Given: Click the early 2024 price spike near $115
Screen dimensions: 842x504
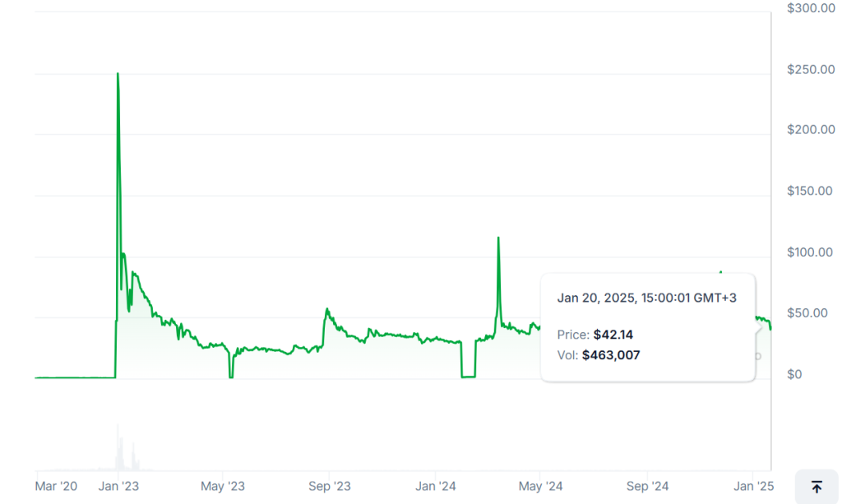Looking at the screenshot, I should [498, 239].
